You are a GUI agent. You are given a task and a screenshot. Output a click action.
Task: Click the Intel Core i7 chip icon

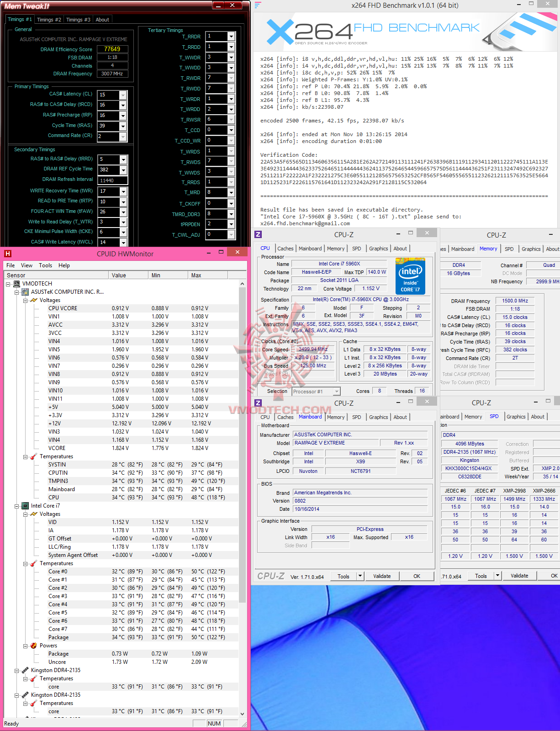point(25,506)
